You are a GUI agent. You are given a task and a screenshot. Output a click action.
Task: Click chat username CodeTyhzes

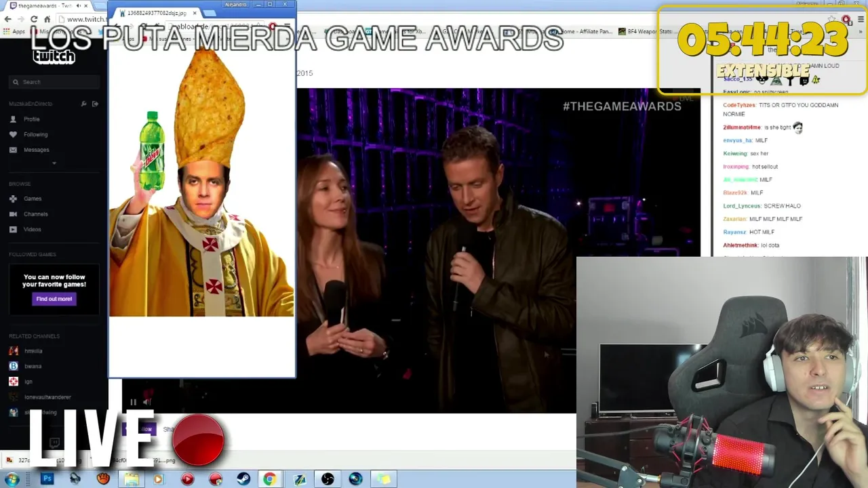click(x=738, y=105)
